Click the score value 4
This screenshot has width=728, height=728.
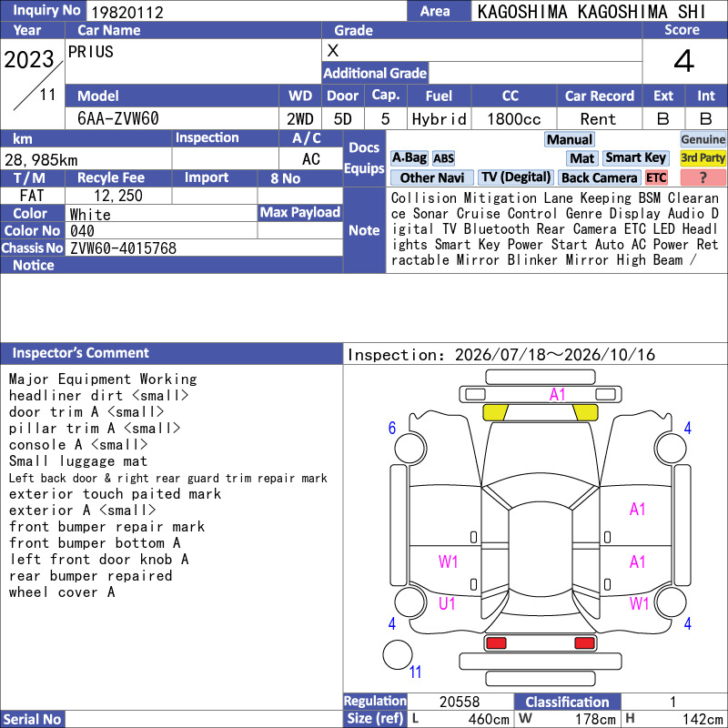684,61
